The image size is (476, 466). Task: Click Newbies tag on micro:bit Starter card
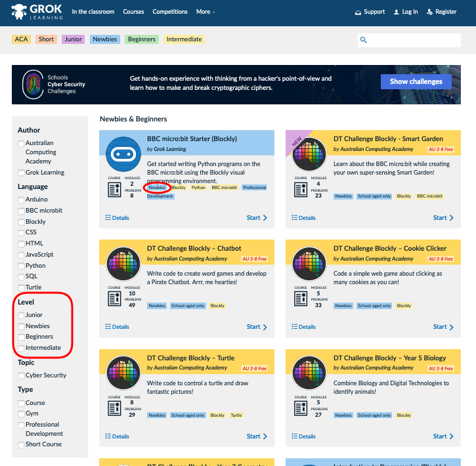pos(157,188)
